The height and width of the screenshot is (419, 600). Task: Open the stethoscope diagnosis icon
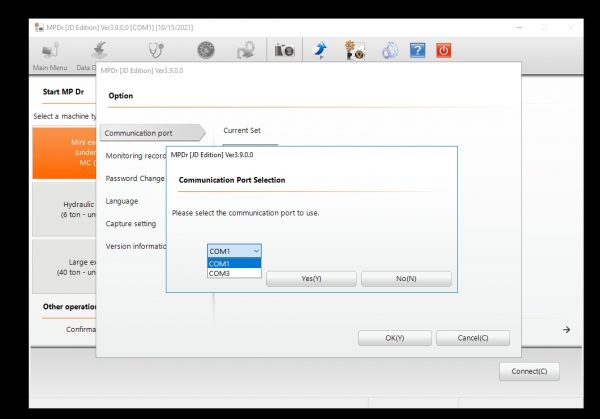click(x=156, y=50)
